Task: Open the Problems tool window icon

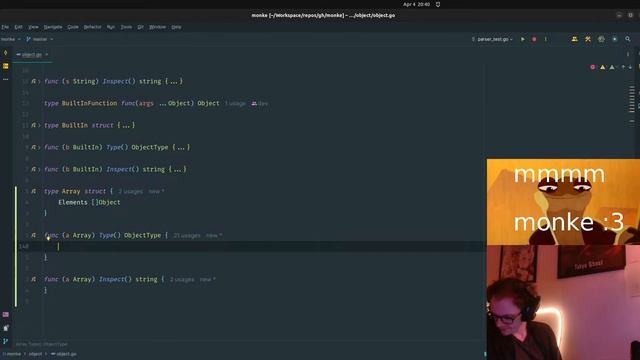Action: [x=5, y=328]
